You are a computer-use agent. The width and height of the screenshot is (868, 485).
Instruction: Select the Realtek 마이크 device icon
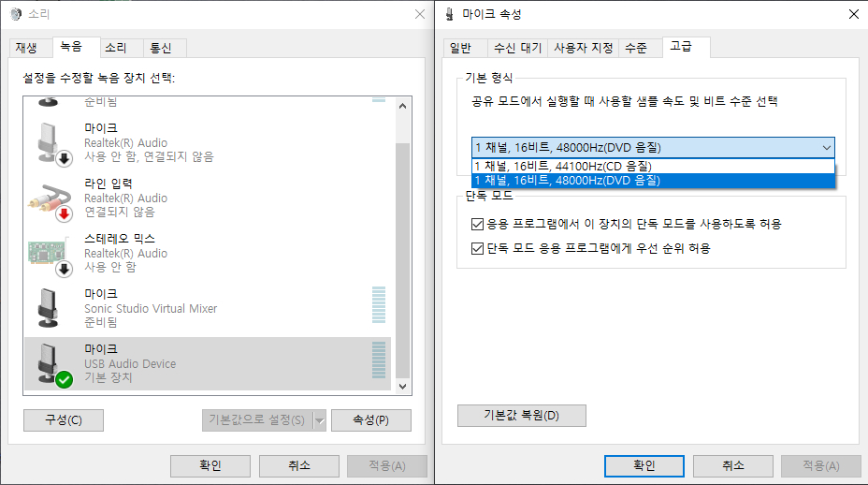point(53,143)
